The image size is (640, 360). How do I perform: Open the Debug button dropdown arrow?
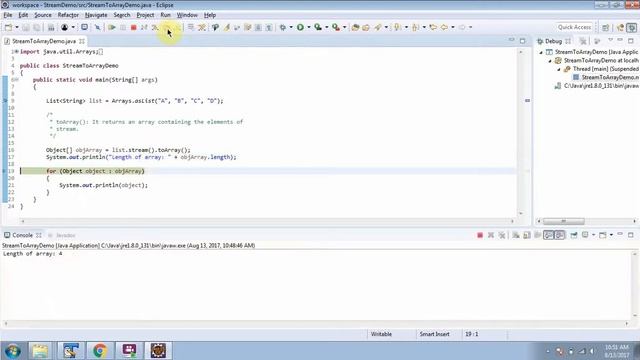(x=291, y=27)
